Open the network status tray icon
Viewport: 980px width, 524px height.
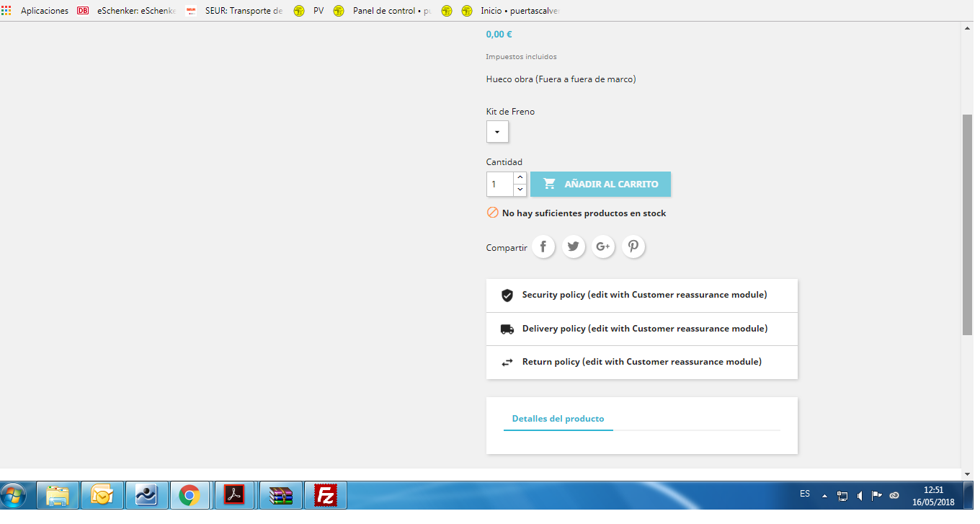(842, 496)
